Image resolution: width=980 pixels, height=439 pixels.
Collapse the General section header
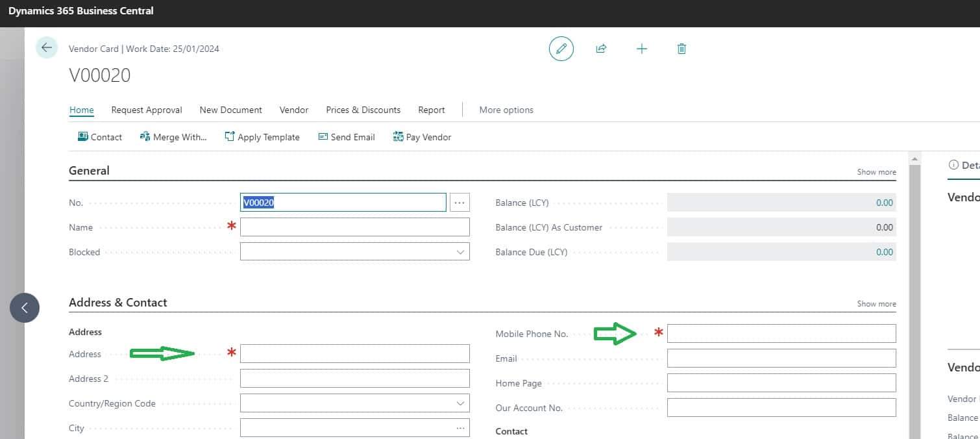coord(89,171)
